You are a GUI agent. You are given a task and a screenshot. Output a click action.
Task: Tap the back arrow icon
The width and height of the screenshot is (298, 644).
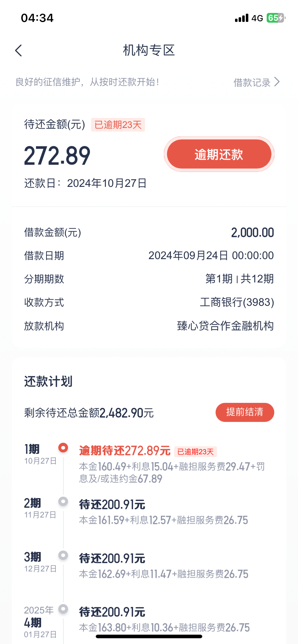pyautogui.click(x=19, y=51)
